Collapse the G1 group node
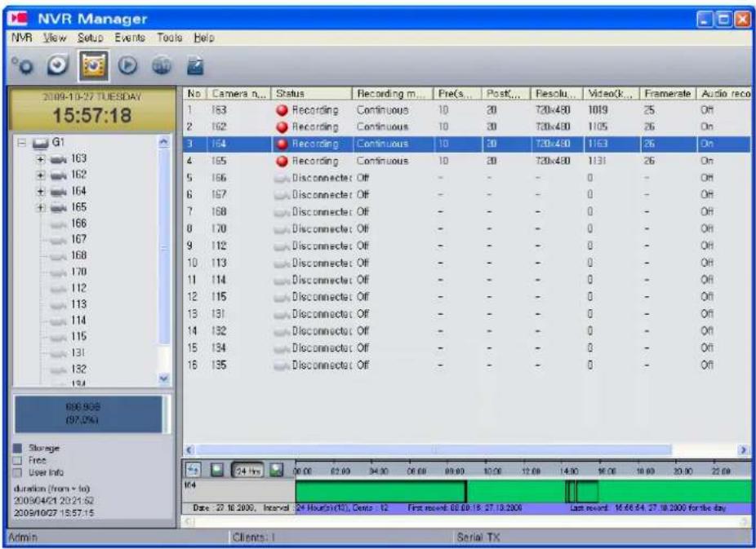Image resolution: width=756 pixels, height=549 pixels. (x=22, y=143)
